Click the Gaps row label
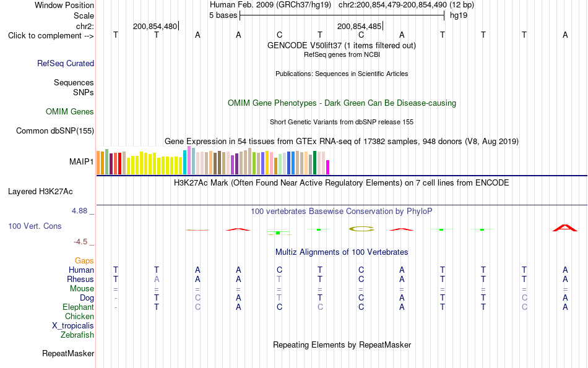Image resolution: width=588 pixels, height=368 pixels. 84,260
